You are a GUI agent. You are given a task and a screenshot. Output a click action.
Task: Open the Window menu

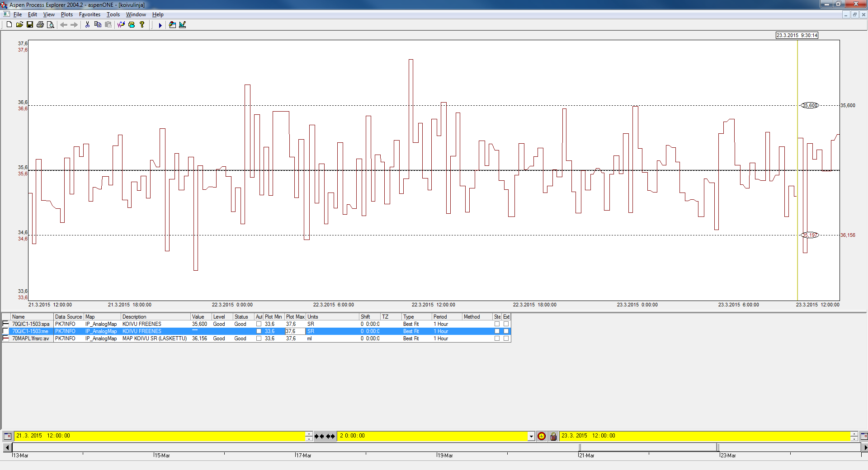[x=136, y=14]
